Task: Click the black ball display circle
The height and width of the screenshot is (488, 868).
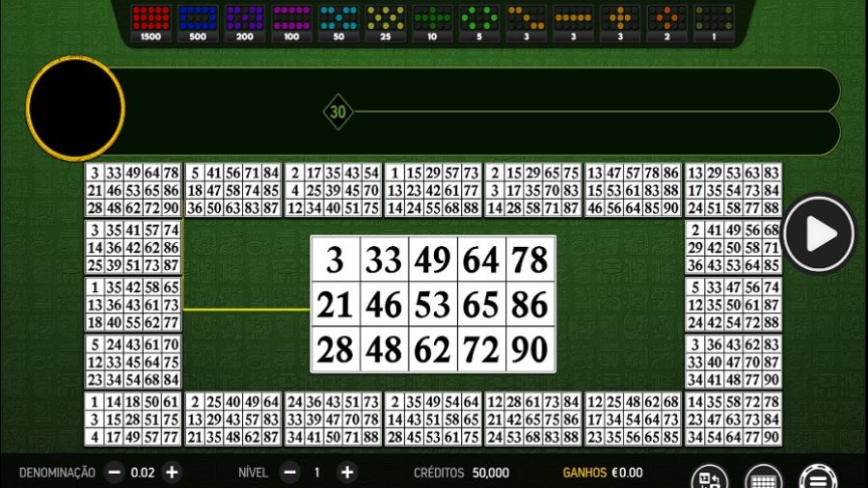Action: (75, 108)
